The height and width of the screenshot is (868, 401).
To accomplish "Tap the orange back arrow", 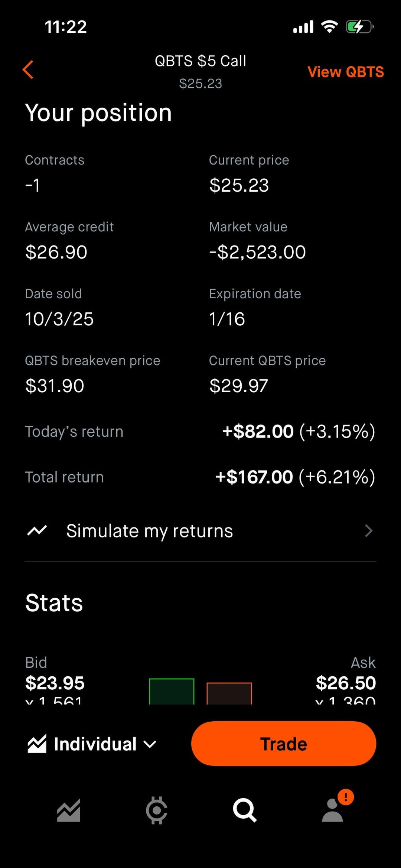I will coord(28,70).
